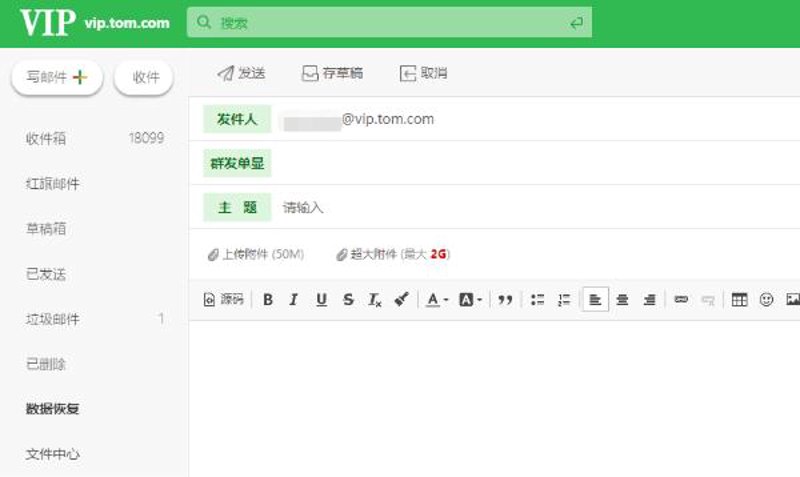This screenshot has height=477, width=800.
Task: Compose new mail with 写邮件 button
Action: 57,77
